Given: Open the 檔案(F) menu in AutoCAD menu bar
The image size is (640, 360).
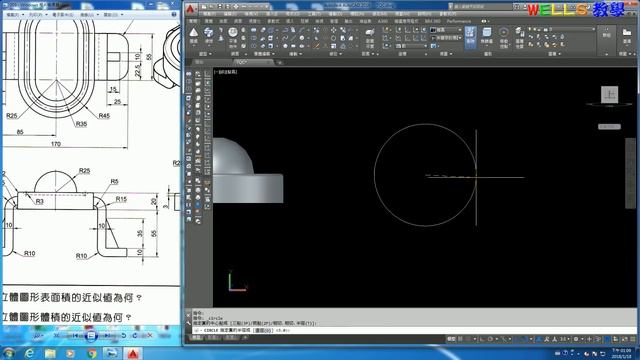Looking at the screenshot, I should 210,14.
